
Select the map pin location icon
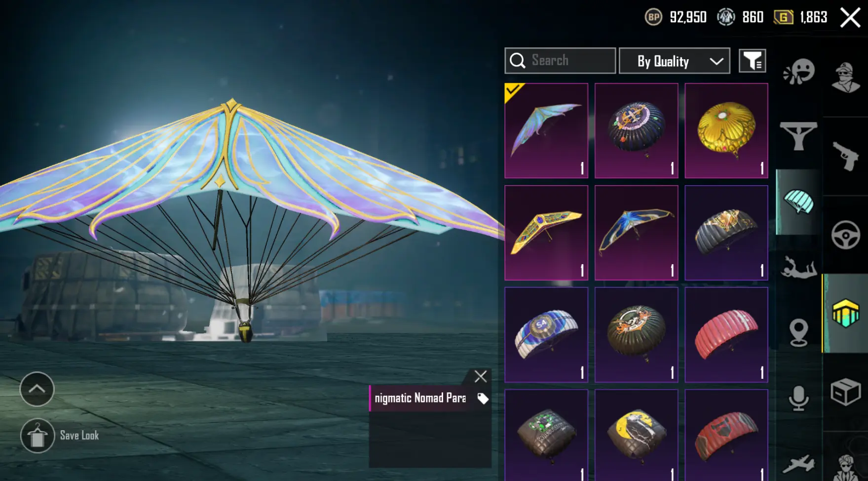(798, 332)
